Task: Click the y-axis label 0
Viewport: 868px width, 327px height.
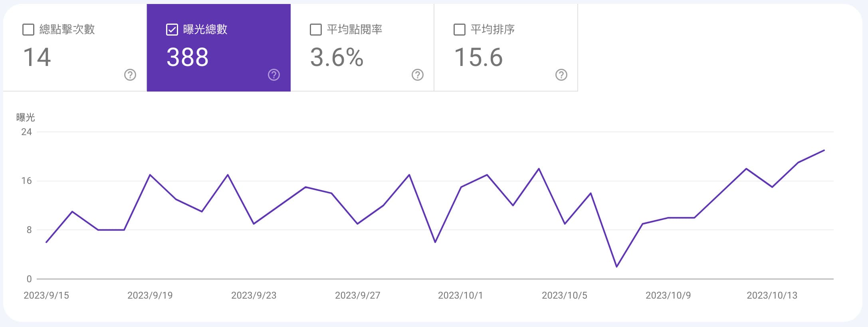Action: [x=29, y=279]
